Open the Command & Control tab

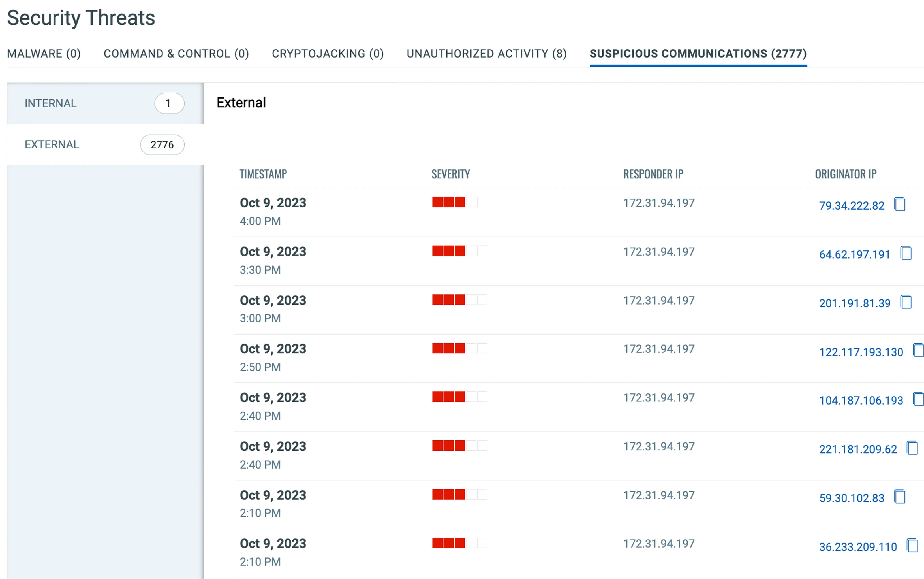(x=176, y=54)
